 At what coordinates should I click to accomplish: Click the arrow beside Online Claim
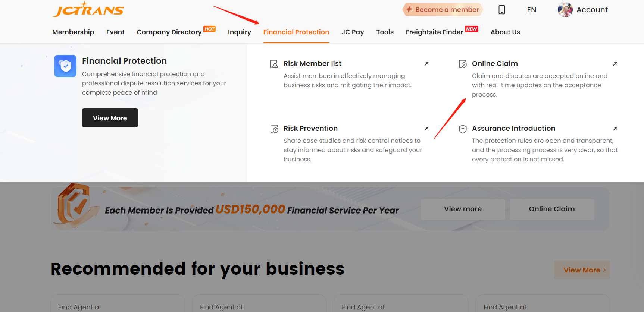[615, 64]
